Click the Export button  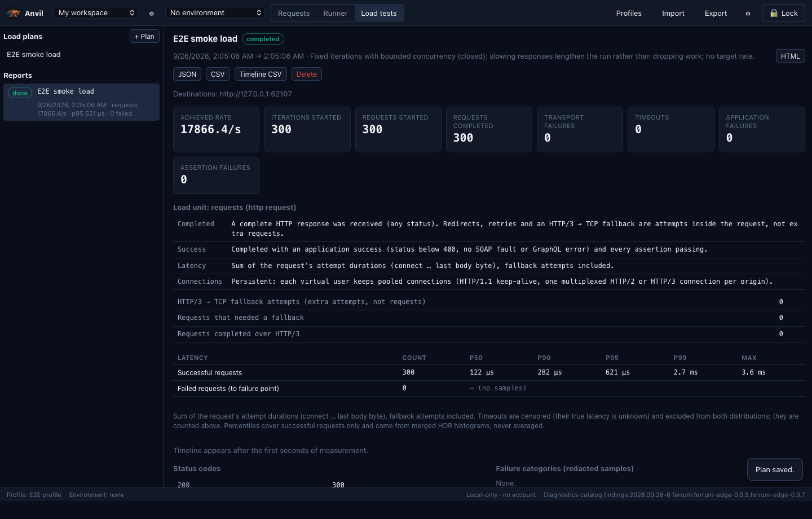(x=716, y=13)
